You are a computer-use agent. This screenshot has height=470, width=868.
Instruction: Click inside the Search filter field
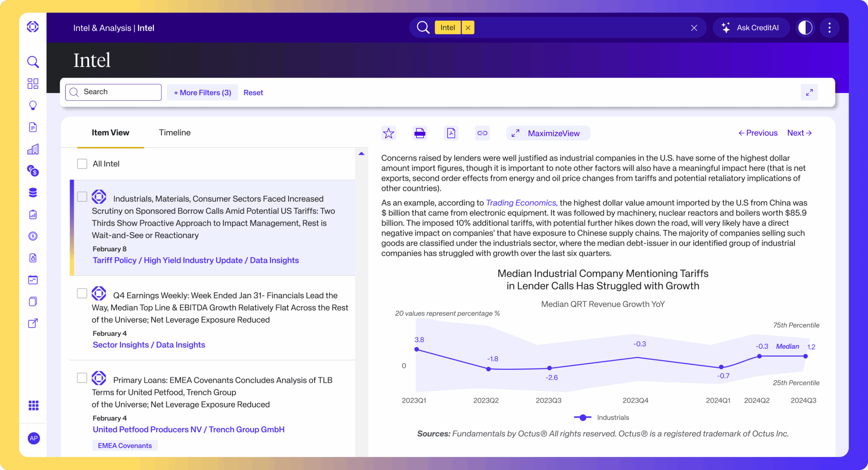point(113,92)
